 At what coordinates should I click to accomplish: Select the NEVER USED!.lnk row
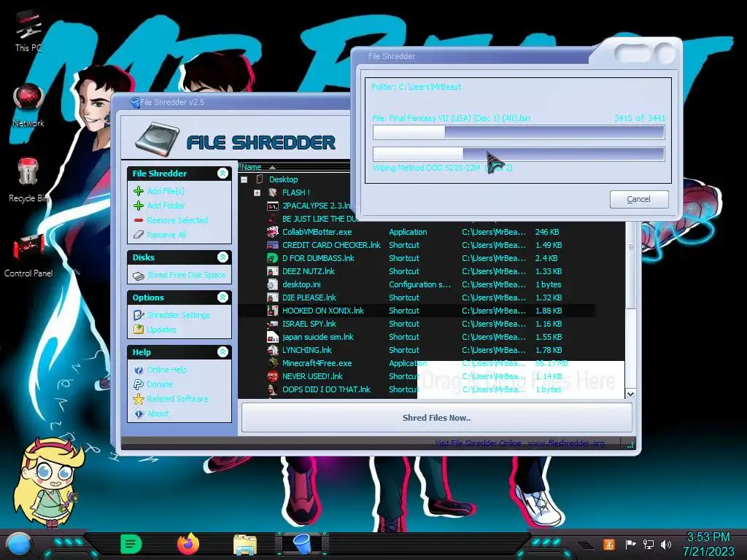[x=417, y=376]
